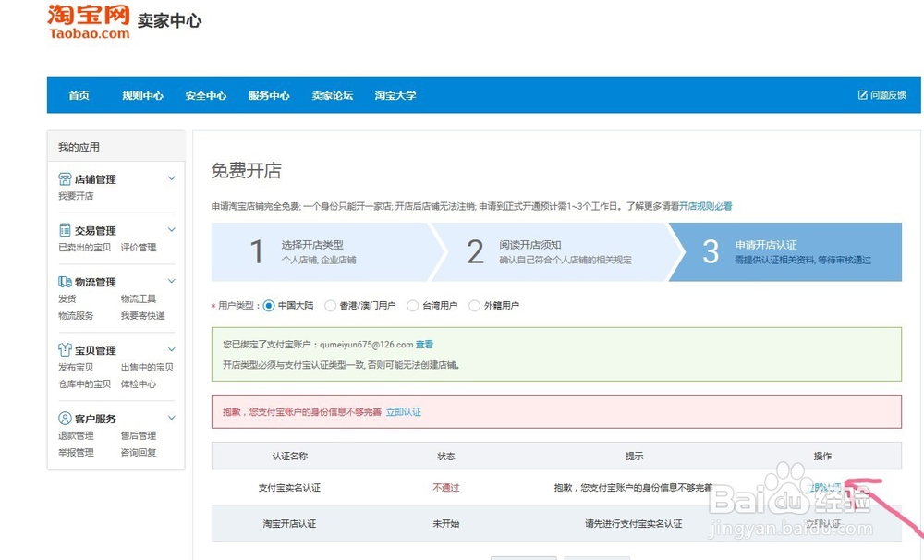Collapse the 店铺管理 section

tap(170, 178)
